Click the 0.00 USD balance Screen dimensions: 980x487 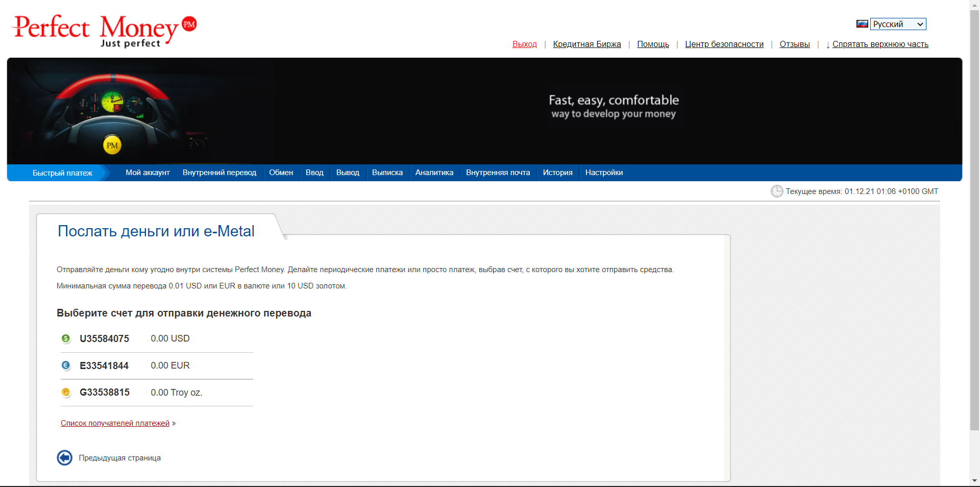(170, 338)
